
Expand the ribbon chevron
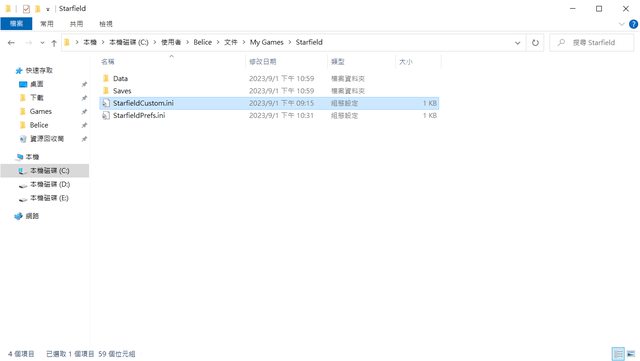pyautogui.click(x=621, y=24)
